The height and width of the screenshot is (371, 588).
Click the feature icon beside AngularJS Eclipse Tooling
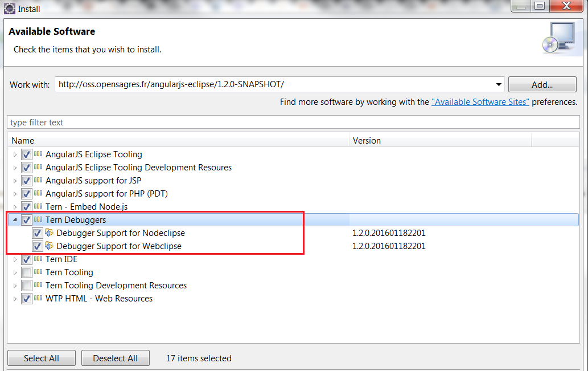[37, 154]
